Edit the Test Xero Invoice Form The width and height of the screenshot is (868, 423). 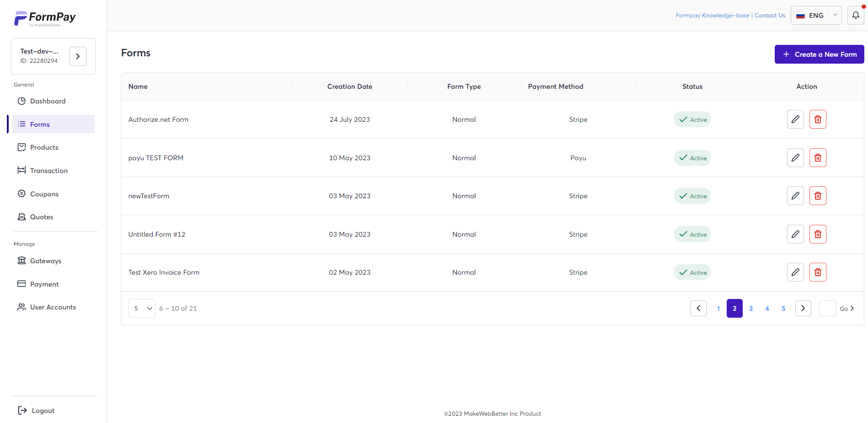click(x=795, y=272)
